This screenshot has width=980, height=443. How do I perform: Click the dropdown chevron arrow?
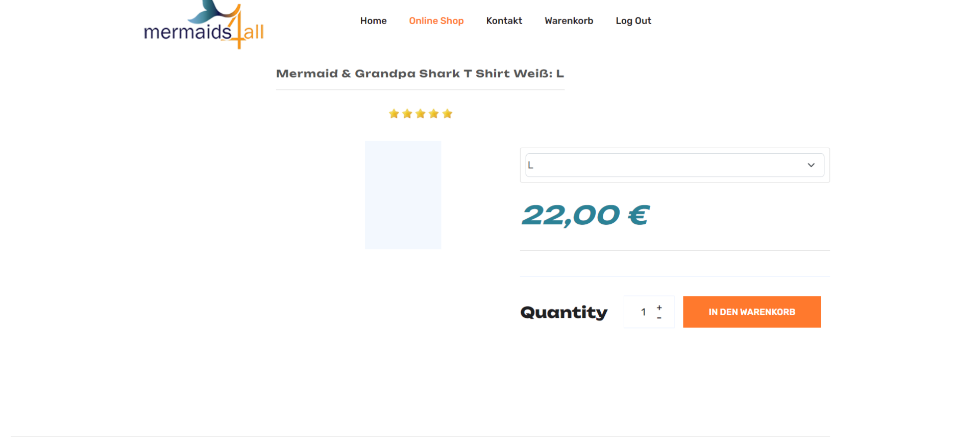[811, 165]
